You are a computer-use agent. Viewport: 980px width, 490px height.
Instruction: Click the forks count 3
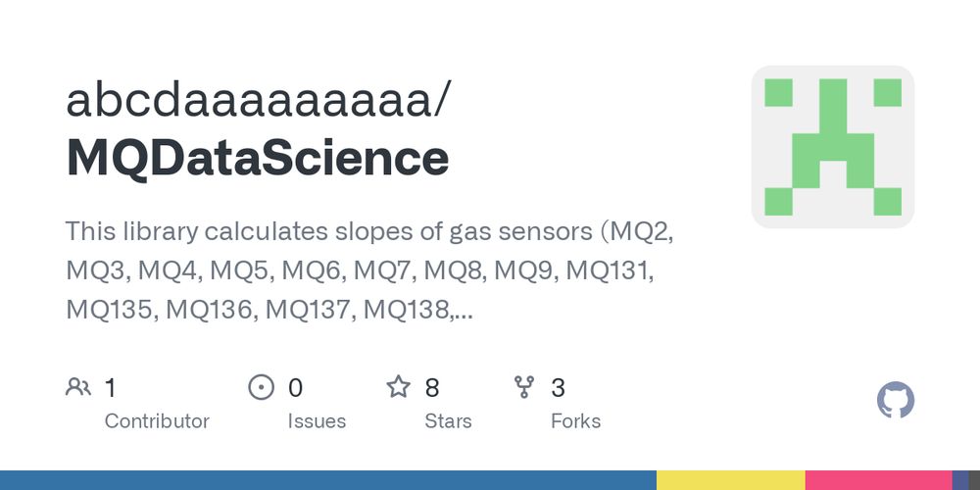(x=559, y=388)
